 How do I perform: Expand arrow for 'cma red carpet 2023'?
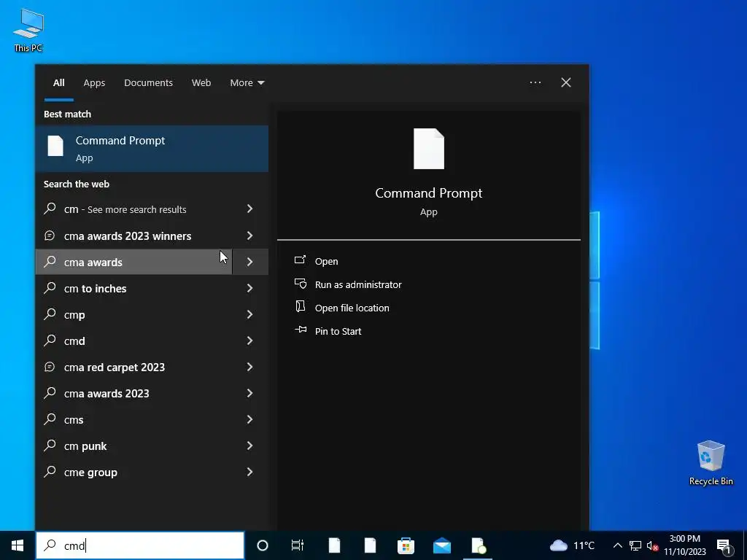click(250, 367)
